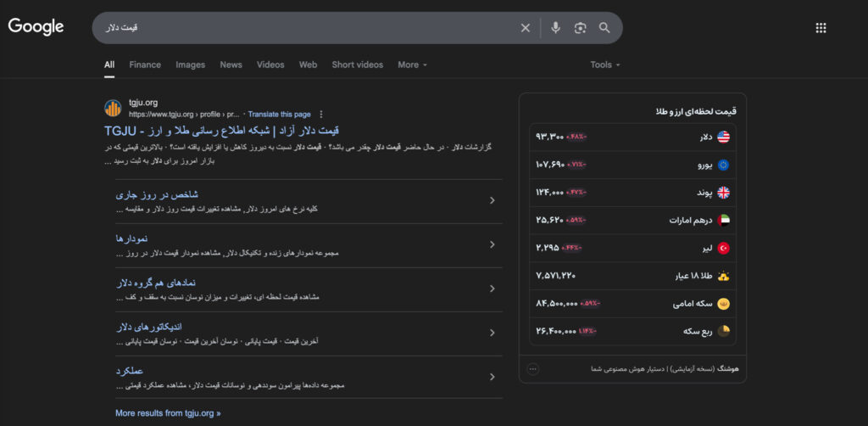Click the dollar price ۹۳,۳۰۰ value
The height and width of the screenshot is (426, 868).
[549, 137]
